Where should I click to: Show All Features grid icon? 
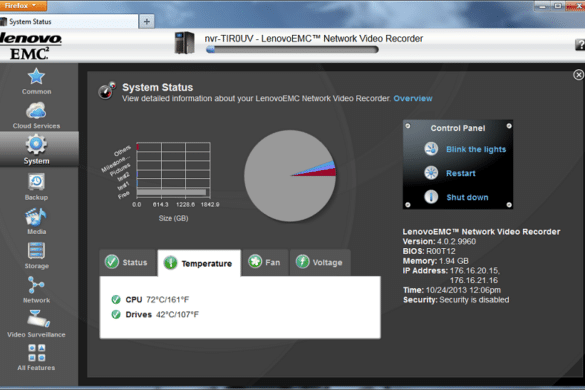click(x=36, y=353)
